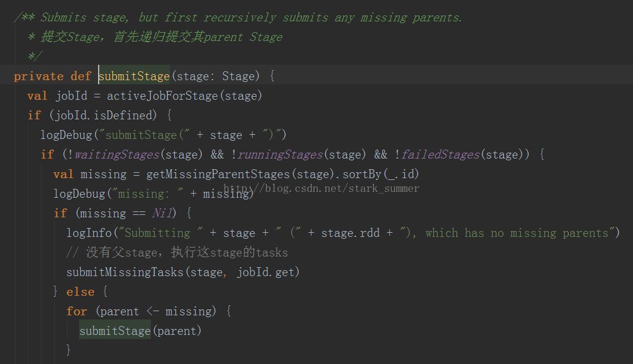Click the recursive submitStage(parent) call
The width and height of the screenshot is (633, 364).
pos(115,331)
